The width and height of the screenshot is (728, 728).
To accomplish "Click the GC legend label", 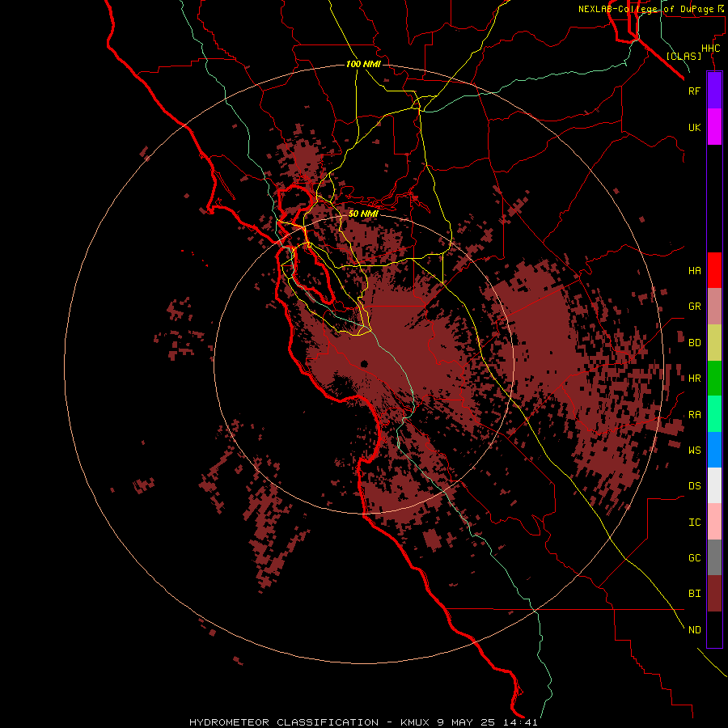I will 694,558.
